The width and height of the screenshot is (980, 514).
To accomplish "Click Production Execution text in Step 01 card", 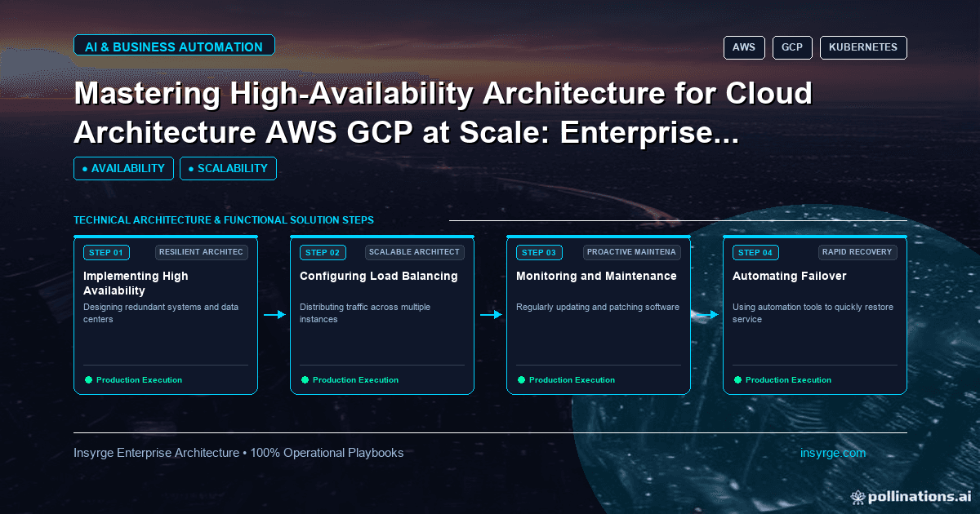I will pyautogui.click(x=139, y=380).
